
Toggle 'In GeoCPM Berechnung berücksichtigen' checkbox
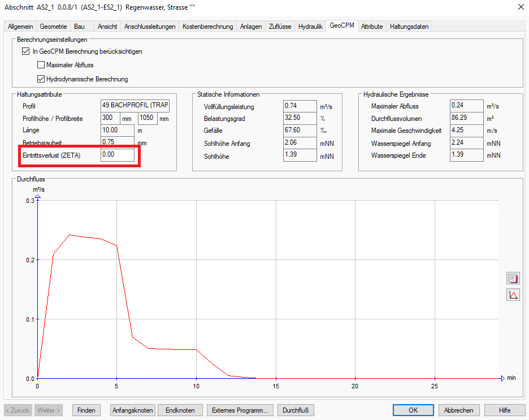coord(25,51)
